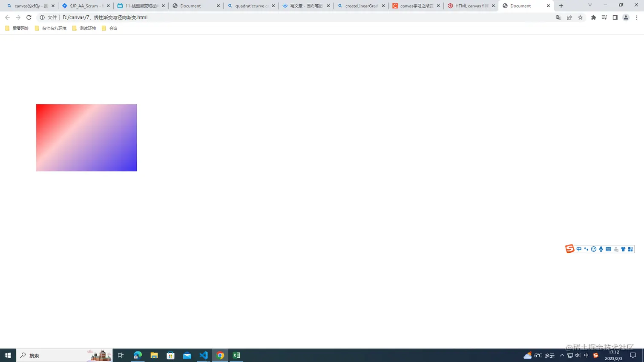Click the taskbar search box '搜索'

(x=64, y=355)
